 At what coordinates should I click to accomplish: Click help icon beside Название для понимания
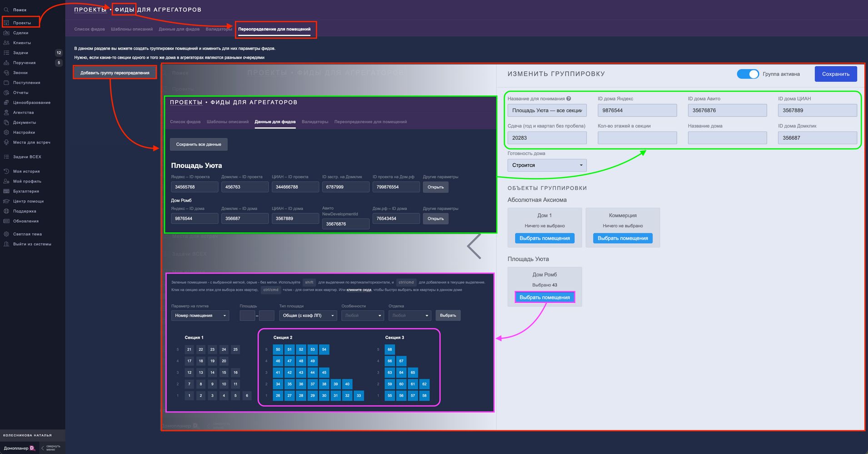pos(569,99)
